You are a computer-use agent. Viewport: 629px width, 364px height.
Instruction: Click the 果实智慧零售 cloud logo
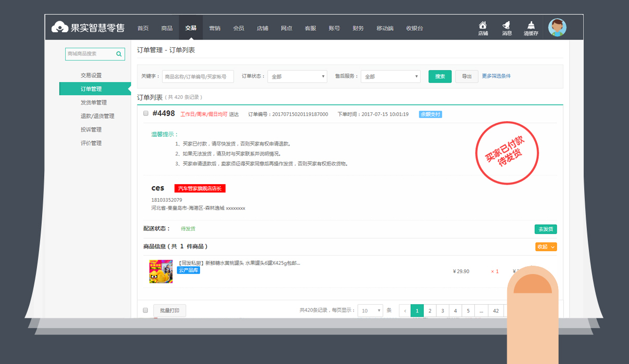tap(60, 27)
